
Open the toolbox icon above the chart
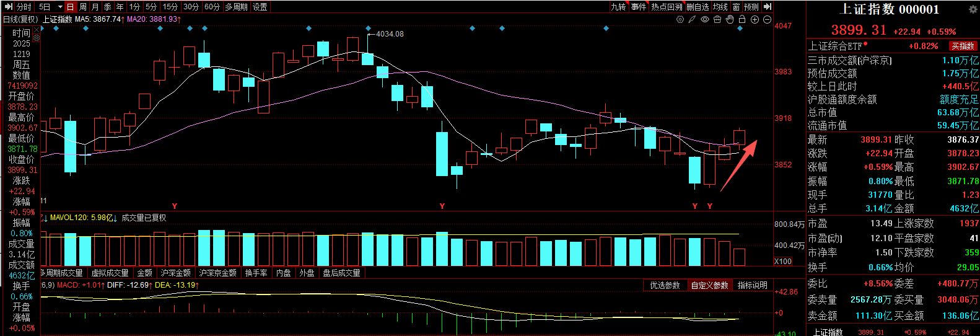tap(717, 19)
